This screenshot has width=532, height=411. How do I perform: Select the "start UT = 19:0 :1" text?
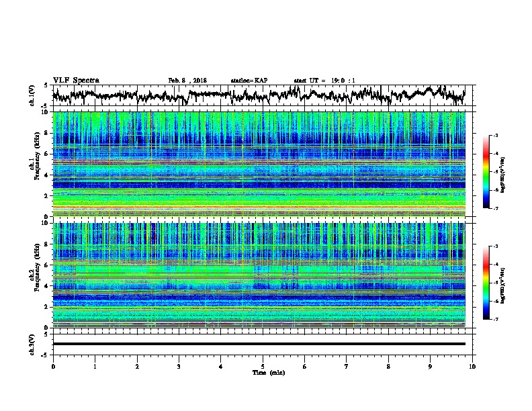tap(324, 81)
